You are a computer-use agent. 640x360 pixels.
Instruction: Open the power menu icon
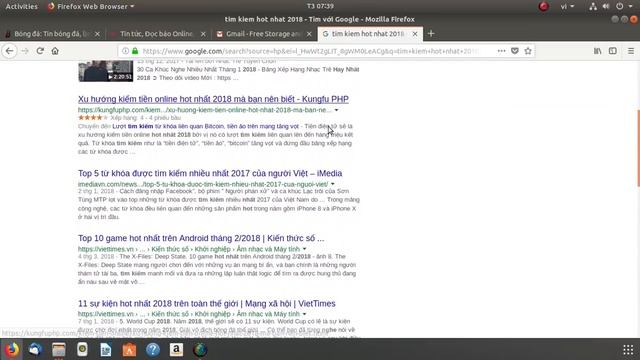point(620,6)
